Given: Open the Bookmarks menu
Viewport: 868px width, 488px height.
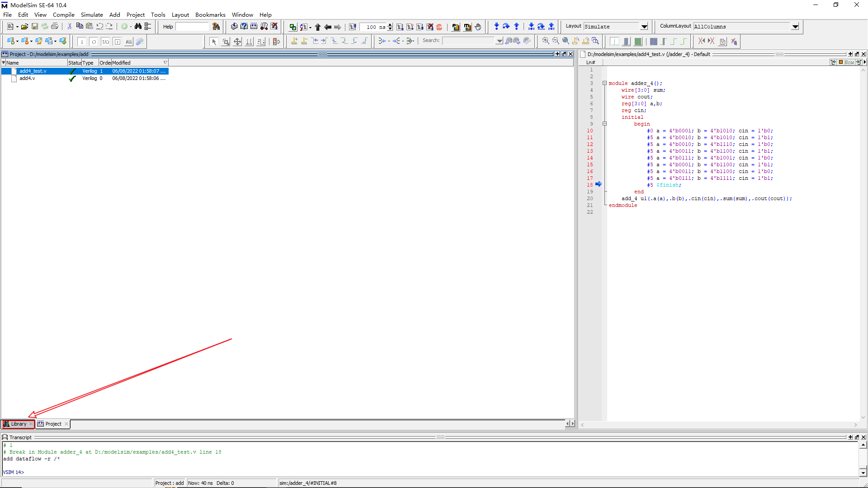Looking at the screenshot, I should point(210,14).
